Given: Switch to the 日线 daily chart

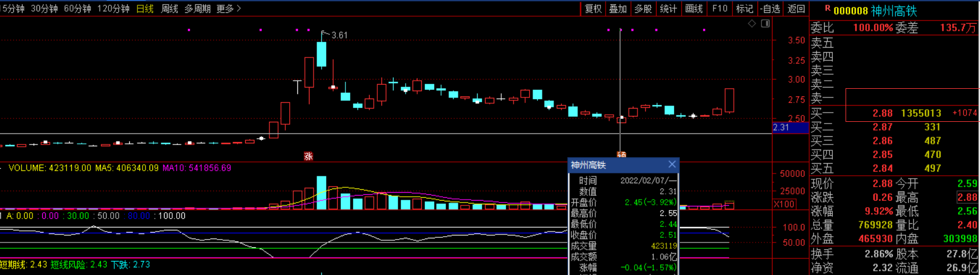Looking at the screenshot, I should [144, 9].
